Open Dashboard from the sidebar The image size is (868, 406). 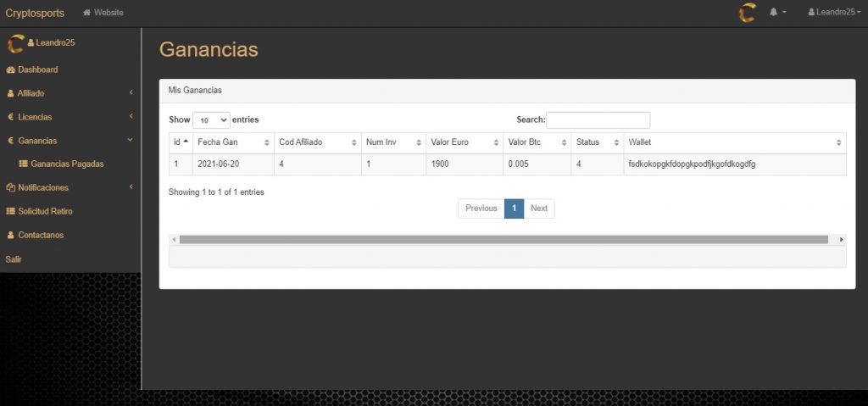coord(37,70)
